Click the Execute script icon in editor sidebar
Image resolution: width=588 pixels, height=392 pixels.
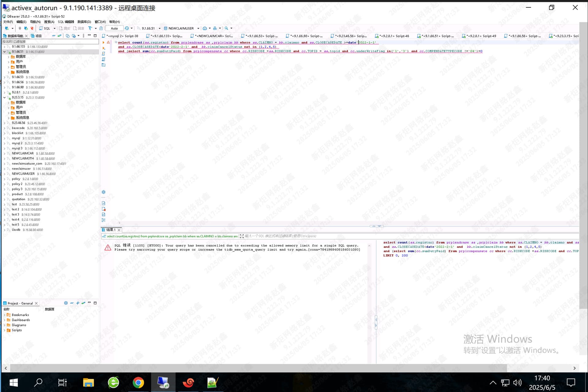104,54
